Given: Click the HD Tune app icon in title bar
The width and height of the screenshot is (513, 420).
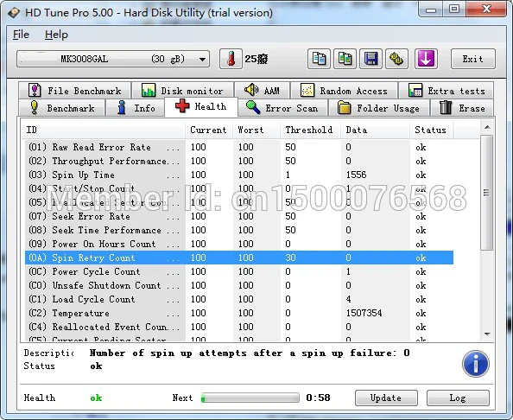Looking at the screenshot, I should point(14,13).
